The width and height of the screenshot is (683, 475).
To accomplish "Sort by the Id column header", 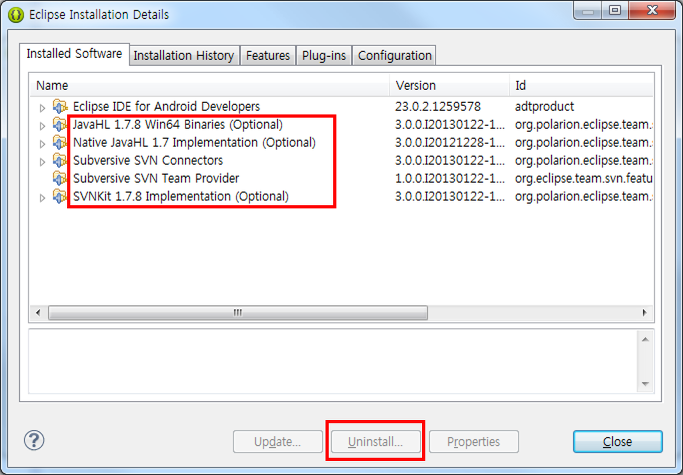I will coord(582,85).
